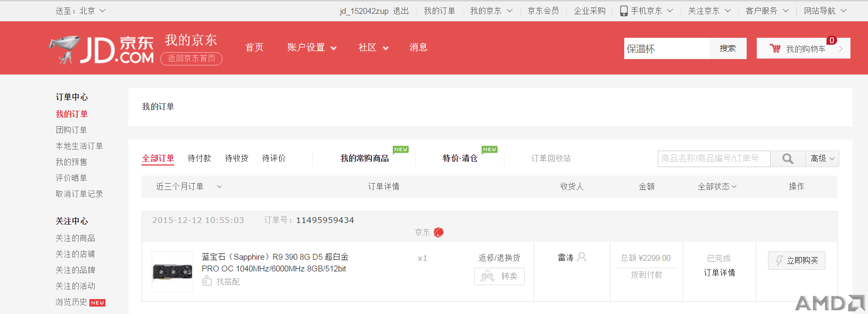Image resolution: width=868 pixels, height=314 pixels.
Task: Click the recipient person icon beside 雷涛
Action: point(582,257)
